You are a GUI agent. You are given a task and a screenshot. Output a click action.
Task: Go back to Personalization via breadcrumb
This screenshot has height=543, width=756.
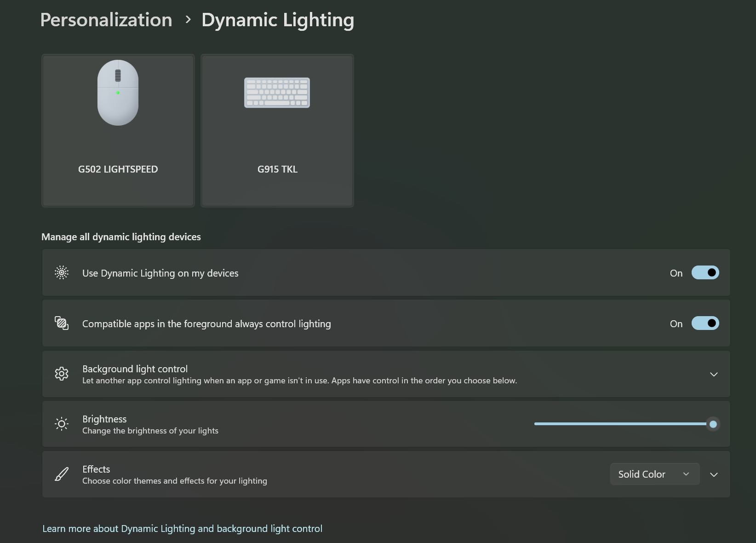coord(106,20)
